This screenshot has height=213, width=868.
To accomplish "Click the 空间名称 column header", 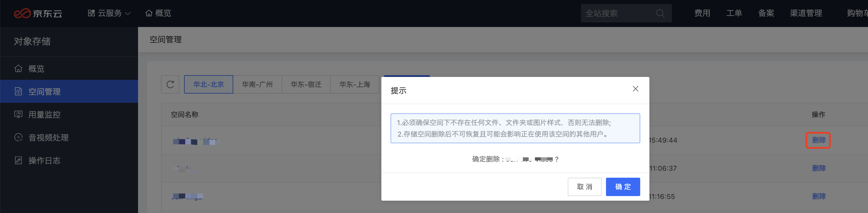I will click(185, 115).
